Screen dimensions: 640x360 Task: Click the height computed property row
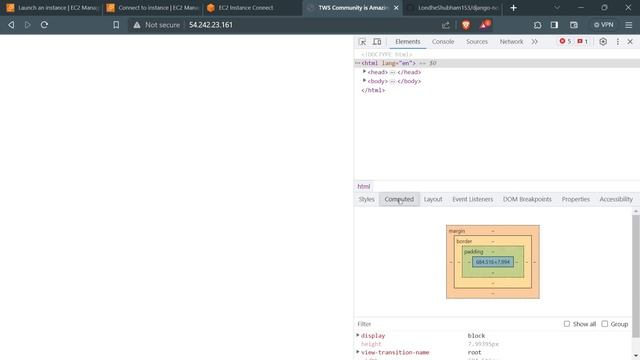[x=493, y=344]
